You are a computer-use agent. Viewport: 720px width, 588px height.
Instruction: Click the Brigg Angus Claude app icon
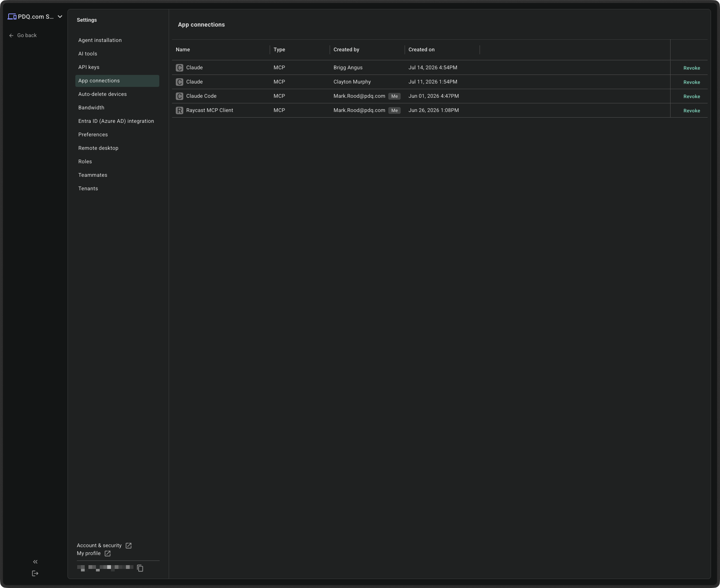(x=180, y=68)
